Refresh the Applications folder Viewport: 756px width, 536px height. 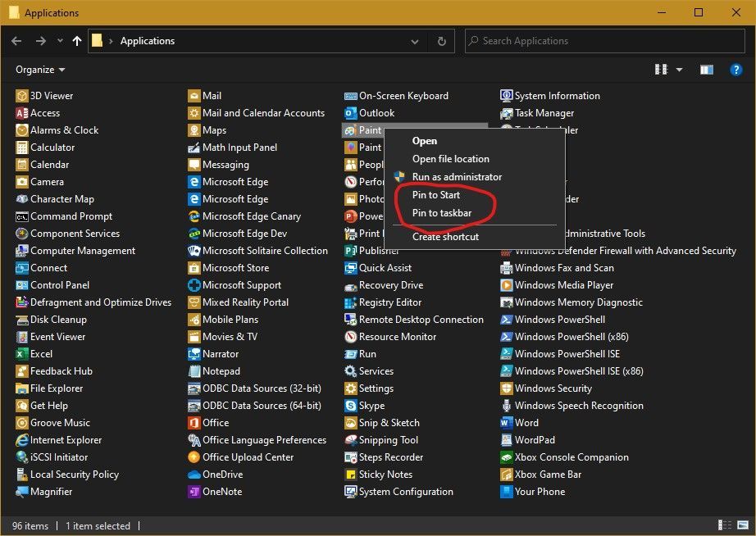442,42
